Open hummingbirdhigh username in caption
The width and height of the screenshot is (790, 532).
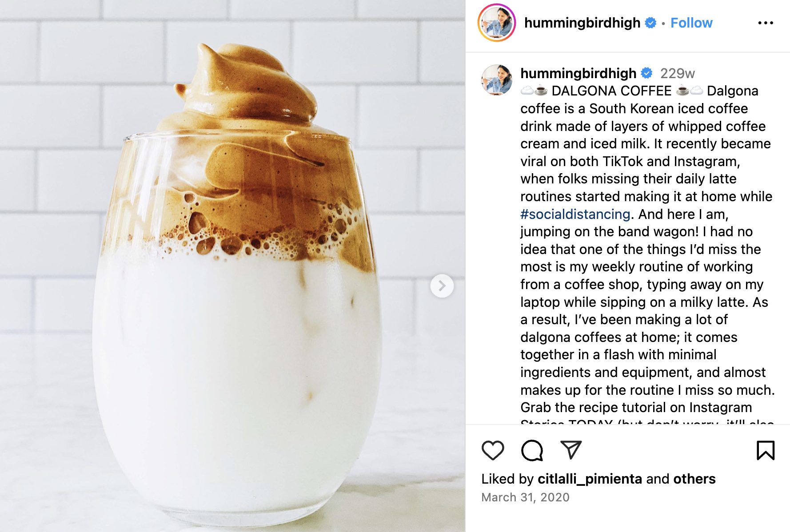click(579, 73)
